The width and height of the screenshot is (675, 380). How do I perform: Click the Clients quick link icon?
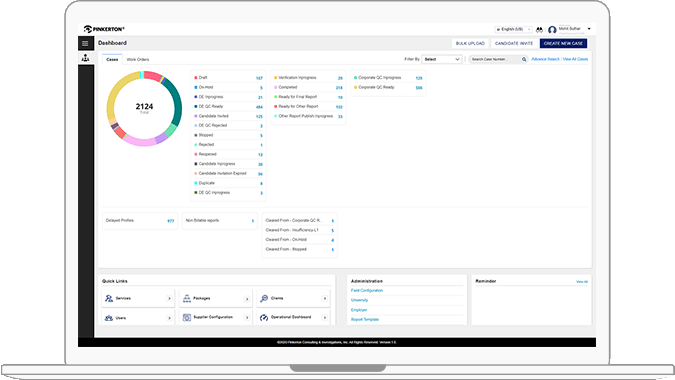point(264,298)
